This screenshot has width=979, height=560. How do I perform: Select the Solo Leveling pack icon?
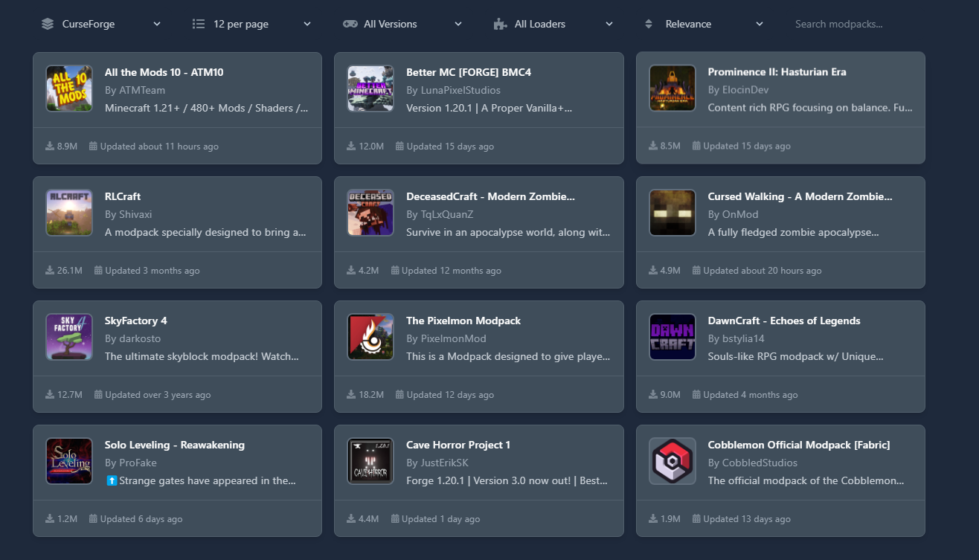point(69,461)
